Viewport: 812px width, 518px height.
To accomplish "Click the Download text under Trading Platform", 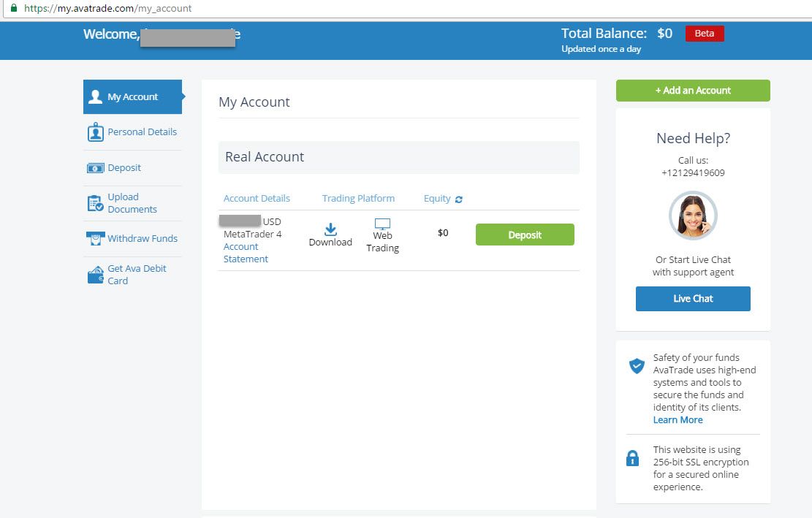I will (330, 242).
